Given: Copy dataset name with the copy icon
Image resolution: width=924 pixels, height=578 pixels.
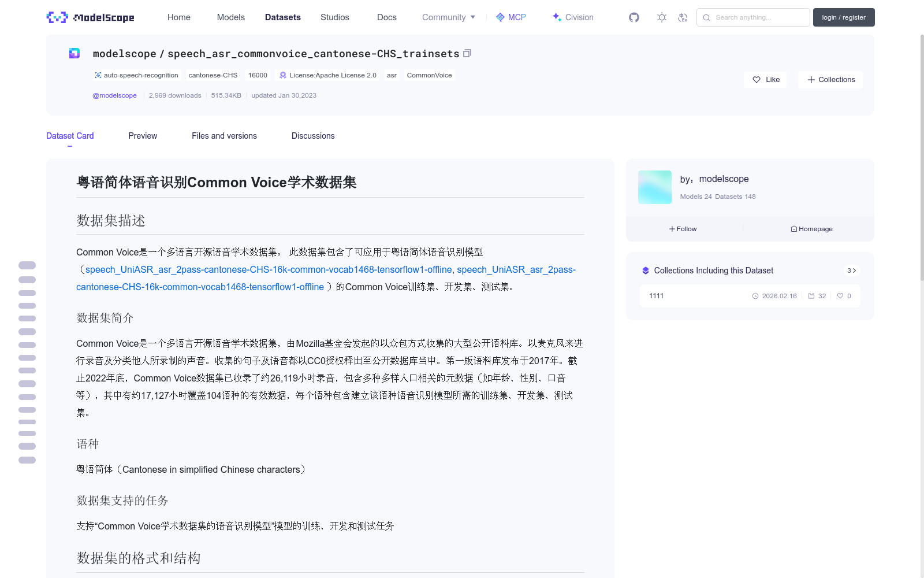Looking at the screenshot, I should 467,53.
